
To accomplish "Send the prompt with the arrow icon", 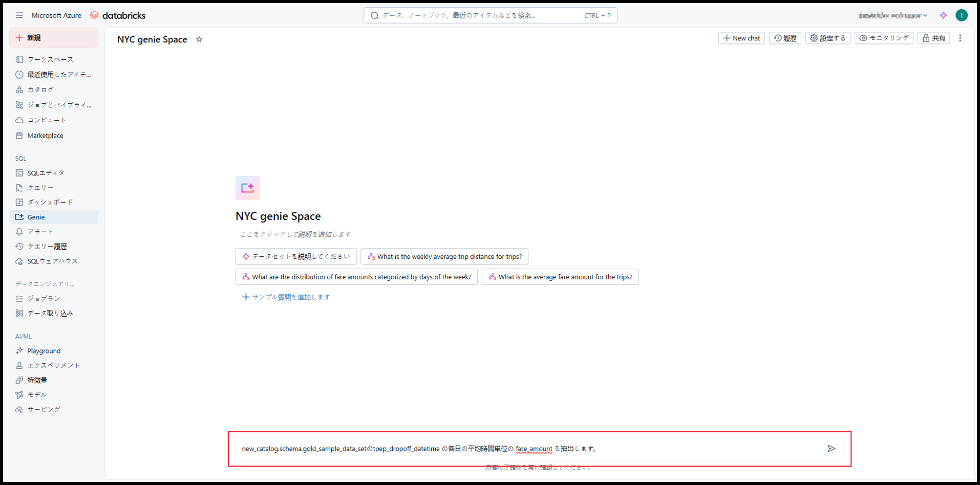I will [x=831, y=449].
